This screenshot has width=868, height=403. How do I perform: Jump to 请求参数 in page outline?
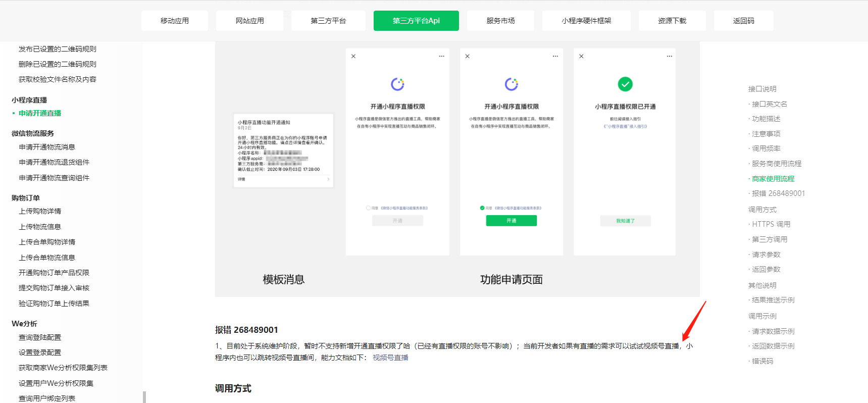click(766, 255)
